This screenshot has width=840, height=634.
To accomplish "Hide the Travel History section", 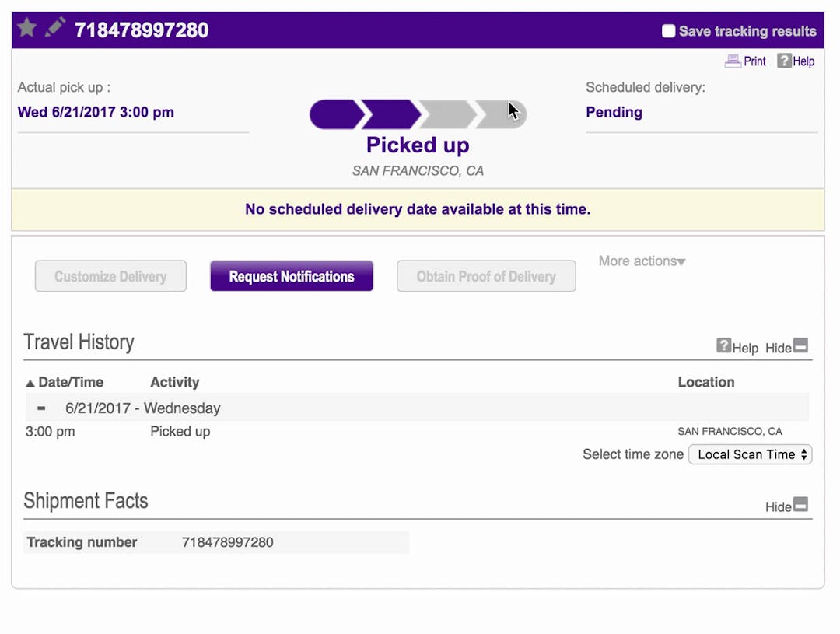I will [776, 348].
